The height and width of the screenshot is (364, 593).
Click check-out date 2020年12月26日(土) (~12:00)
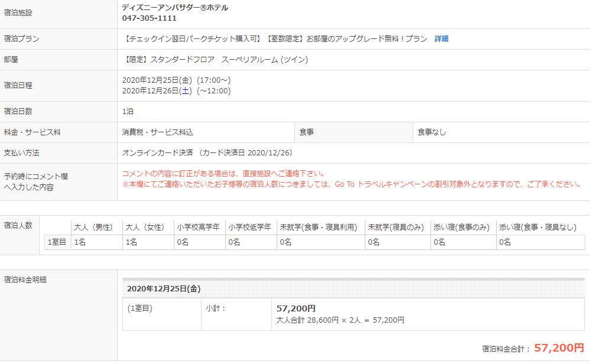point(176,91)
